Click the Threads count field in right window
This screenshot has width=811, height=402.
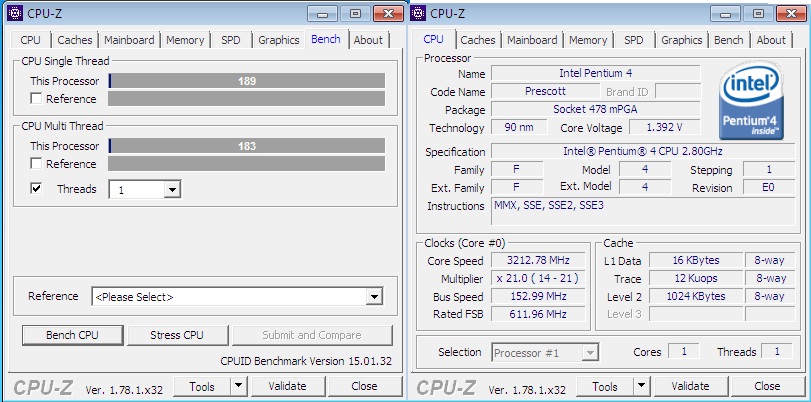(777, 352)
